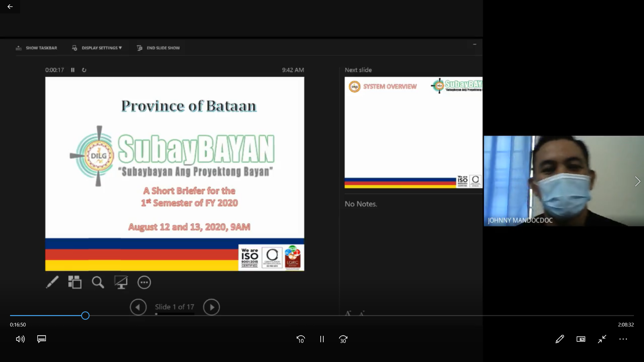The width and height of the screenshot is (644, 362).
Task: Select the pen and laser pointer tool
Action: (52, 282)
